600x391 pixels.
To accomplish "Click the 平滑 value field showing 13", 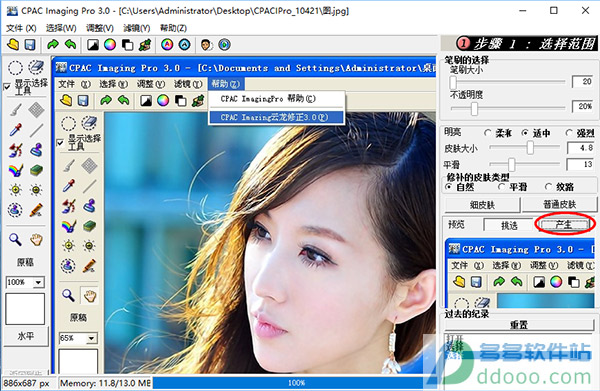I will tap(580, 165).
